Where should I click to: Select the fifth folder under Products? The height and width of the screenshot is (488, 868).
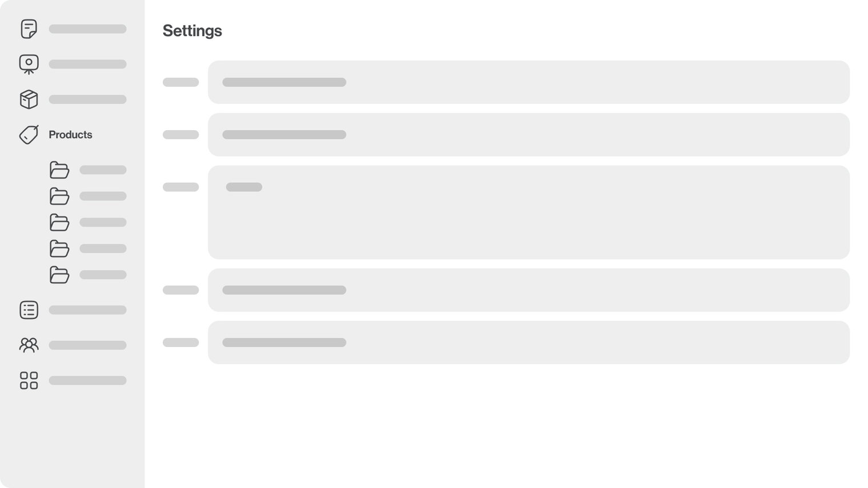click(59, 275)
